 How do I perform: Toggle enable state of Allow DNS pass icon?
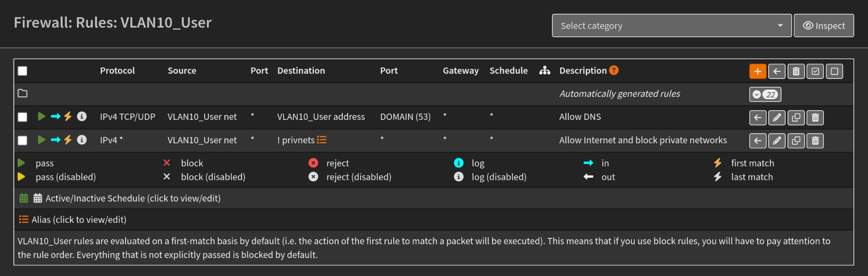41,117
